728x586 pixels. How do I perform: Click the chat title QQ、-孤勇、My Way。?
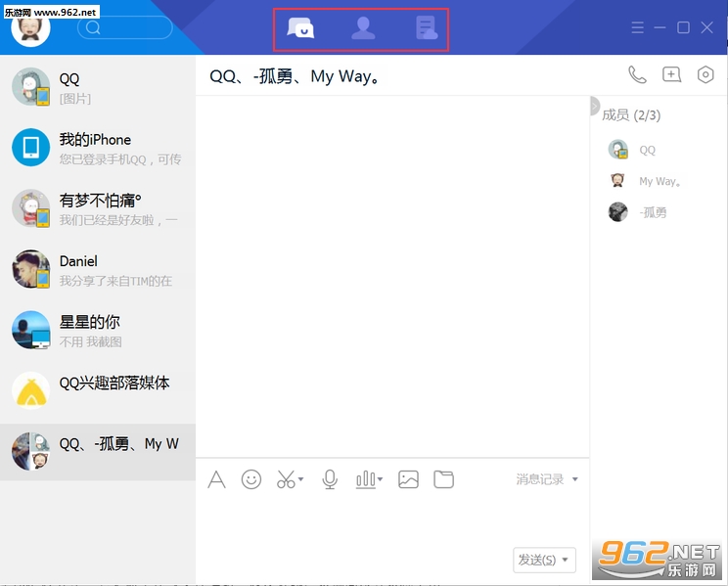295,75
